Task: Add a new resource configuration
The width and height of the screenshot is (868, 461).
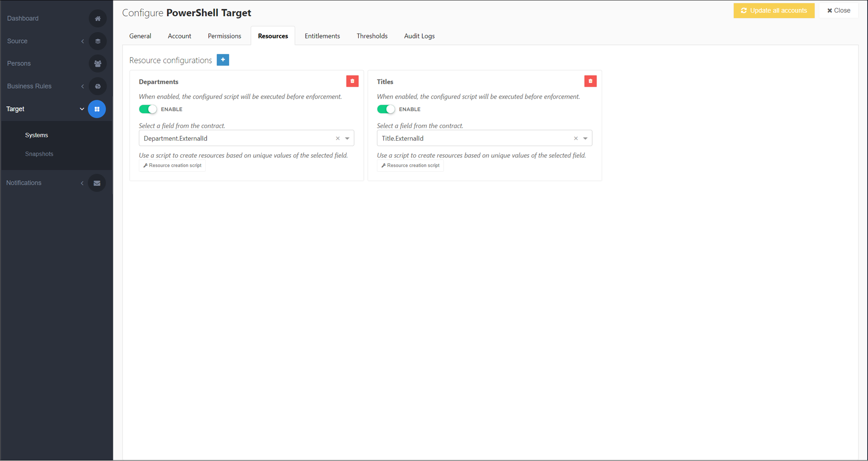Action: (x=223, y=60)
